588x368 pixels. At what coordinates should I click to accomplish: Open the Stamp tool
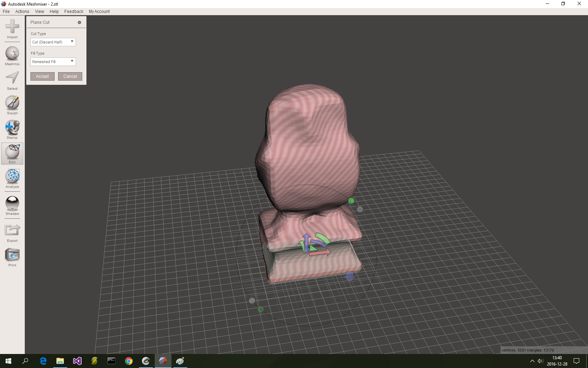click(12, 129)
